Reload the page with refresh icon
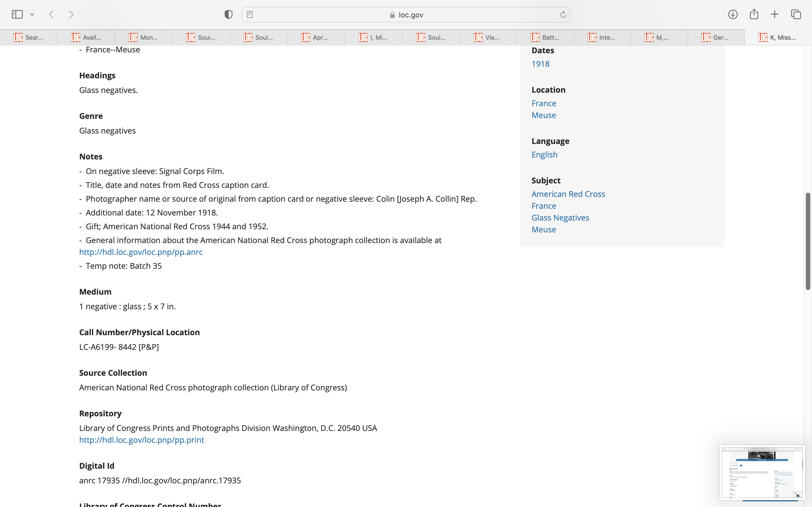 (563, 14)
